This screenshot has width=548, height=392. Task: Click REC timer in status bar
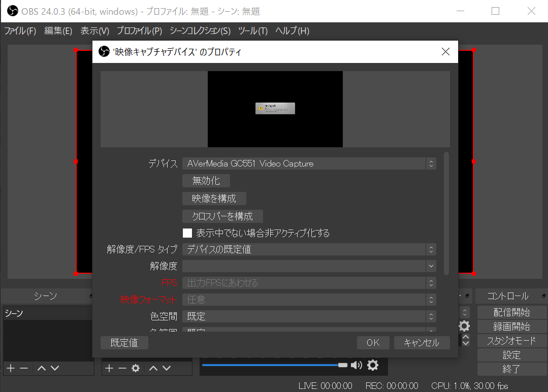(392, 386)
